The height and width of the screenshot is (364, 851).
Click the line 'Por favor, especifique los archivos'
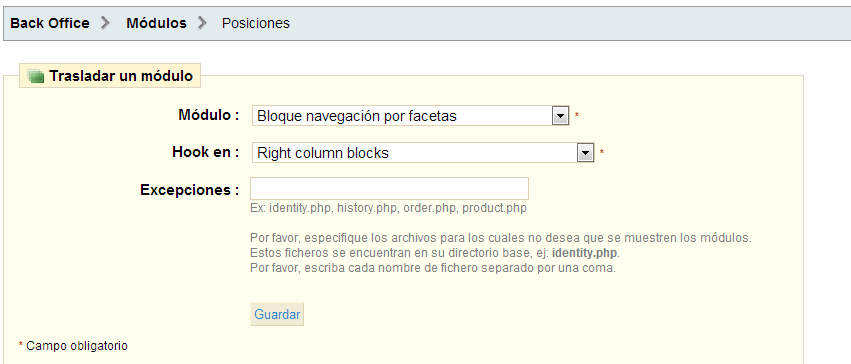pos(501,238)
